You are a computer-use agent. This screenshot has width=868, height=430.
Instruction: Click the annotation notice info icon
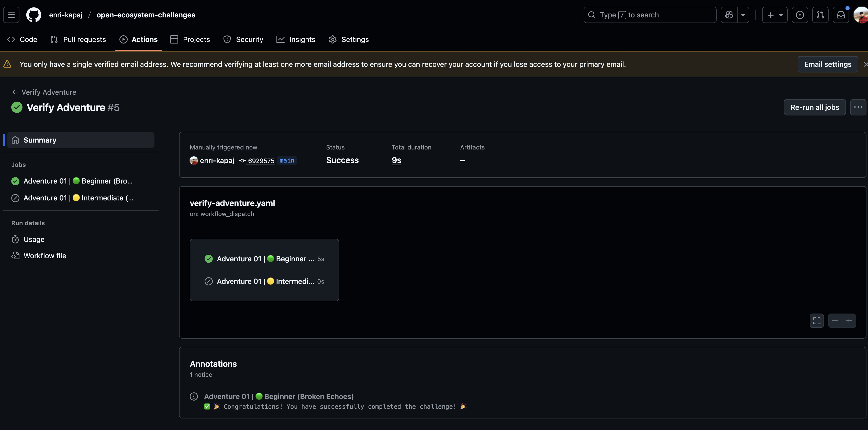(194, 397)
